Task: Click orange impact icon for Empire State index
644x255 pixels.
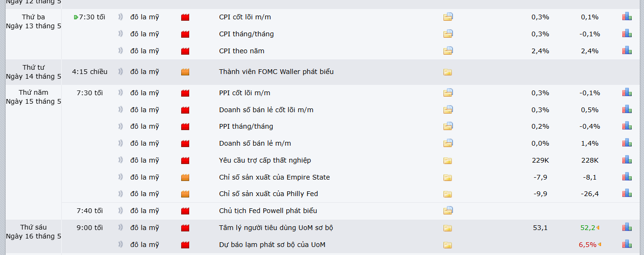Action: click(x=185, y=177)
